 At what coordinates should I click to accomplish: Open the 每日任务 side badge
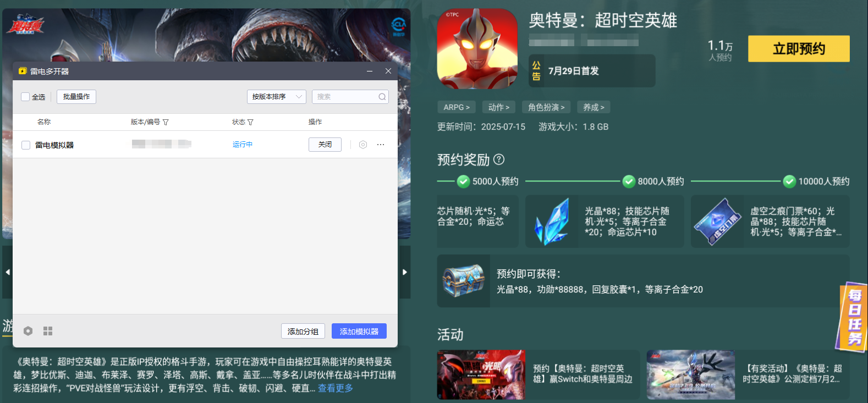[853, 317]
